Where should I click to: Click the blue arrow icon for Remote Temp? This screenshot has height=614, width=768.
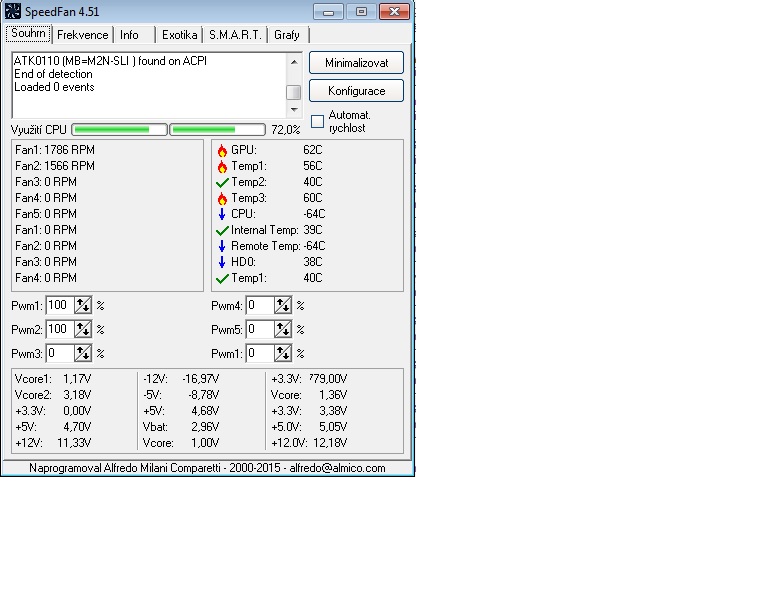pos(222,246)
